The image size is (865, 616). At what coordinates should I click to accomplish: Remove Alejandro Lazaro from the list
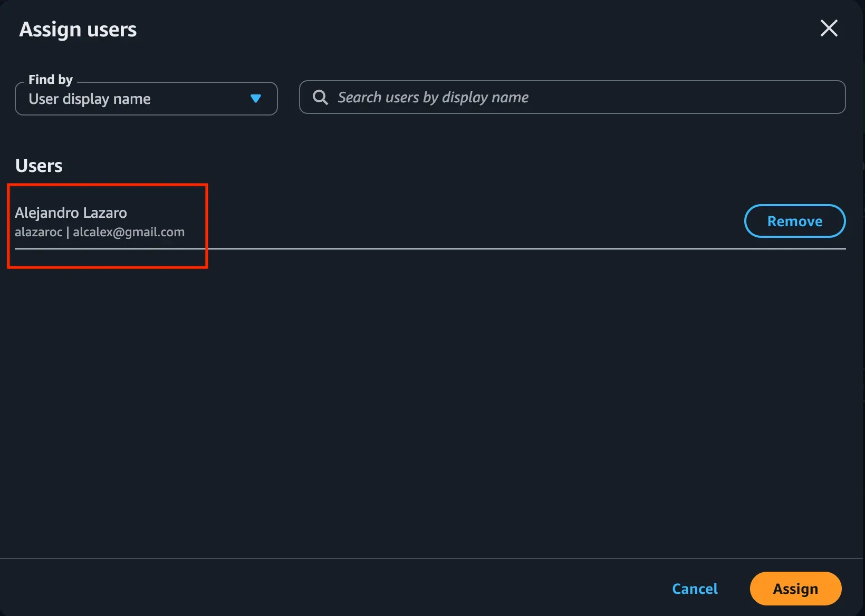795,221
